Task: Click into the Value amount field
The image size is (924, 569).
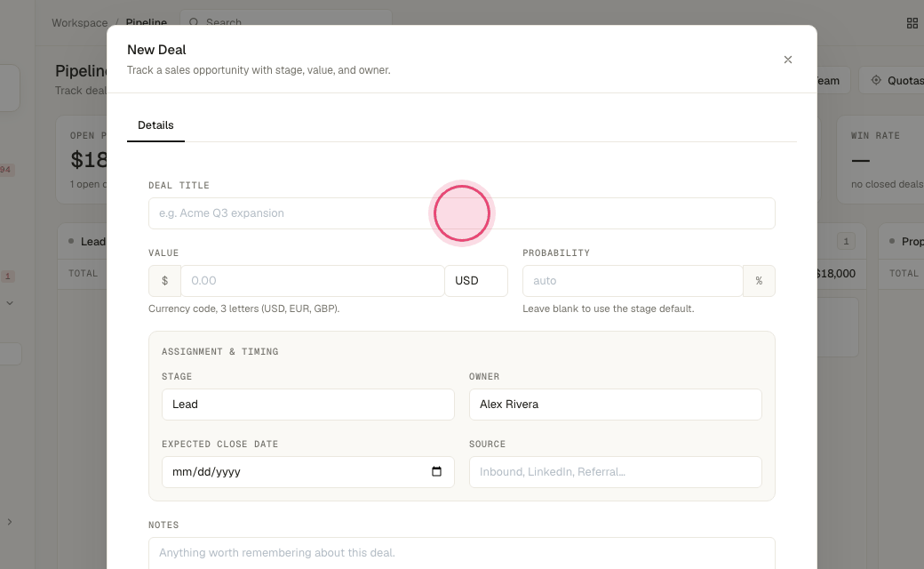Action: [313, 281]
